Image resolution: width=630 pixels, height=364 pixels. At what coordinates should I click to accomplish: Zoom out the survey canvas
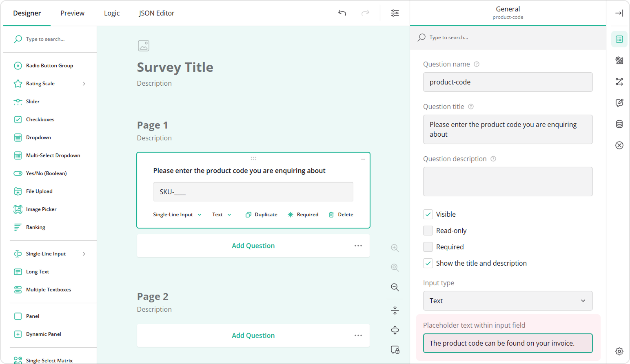pyautogui.click(x=394, y=287)
